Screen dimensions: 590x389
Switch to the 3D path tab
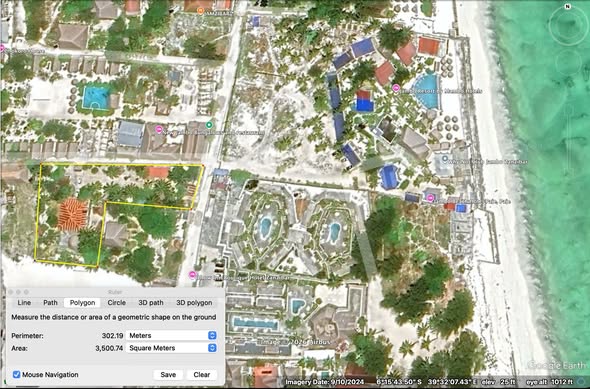pyautogui.click(x=151, y=302)
